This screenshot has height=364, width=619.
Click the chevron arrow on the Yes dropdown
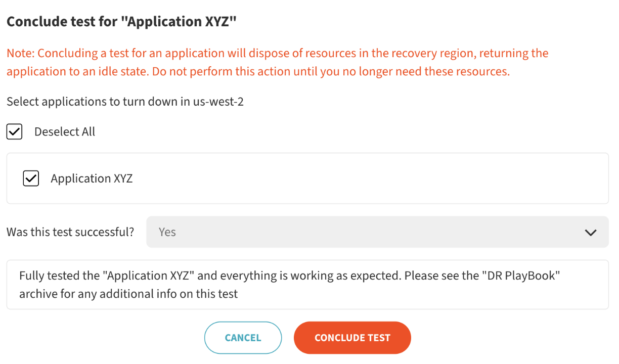[590, 233]
